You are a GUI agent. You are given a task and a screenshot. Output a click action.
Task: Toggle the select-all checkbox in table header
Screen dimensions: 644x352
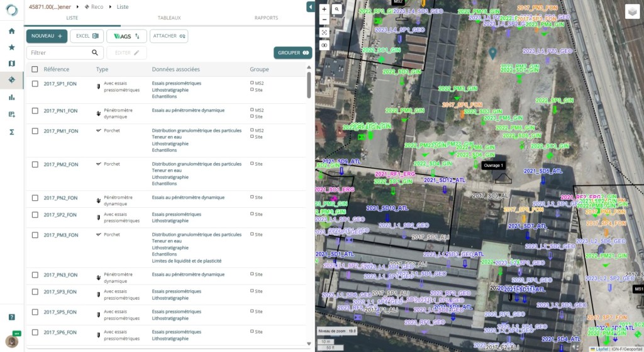click(35, 69)
